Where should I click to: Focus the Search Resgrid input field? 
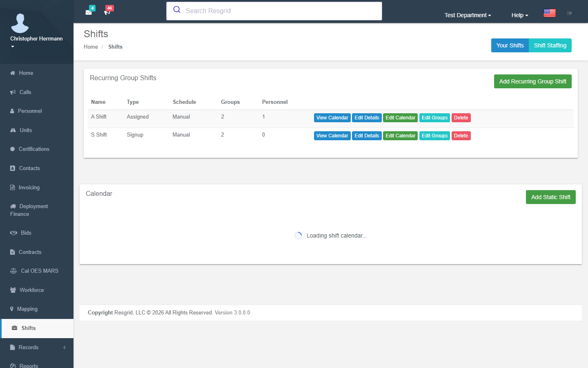pyautogui.click(x=274, y=11)
